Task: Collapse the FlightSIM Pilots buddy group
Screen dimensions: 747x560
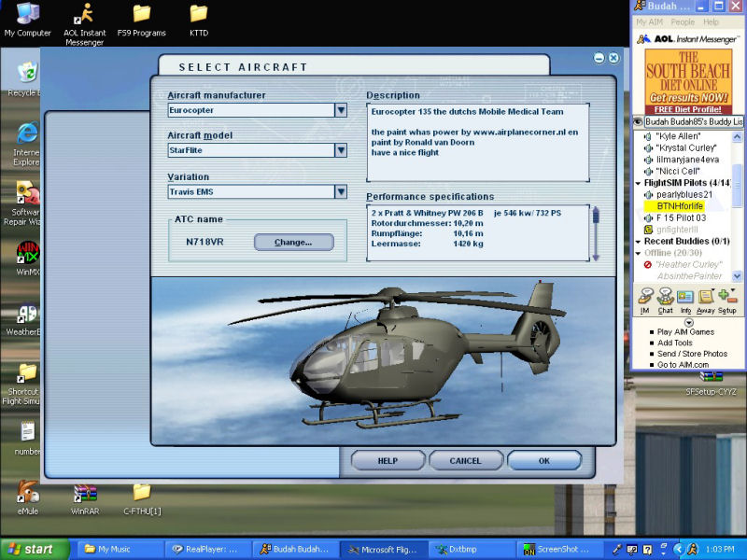Action: pos(639,183)
